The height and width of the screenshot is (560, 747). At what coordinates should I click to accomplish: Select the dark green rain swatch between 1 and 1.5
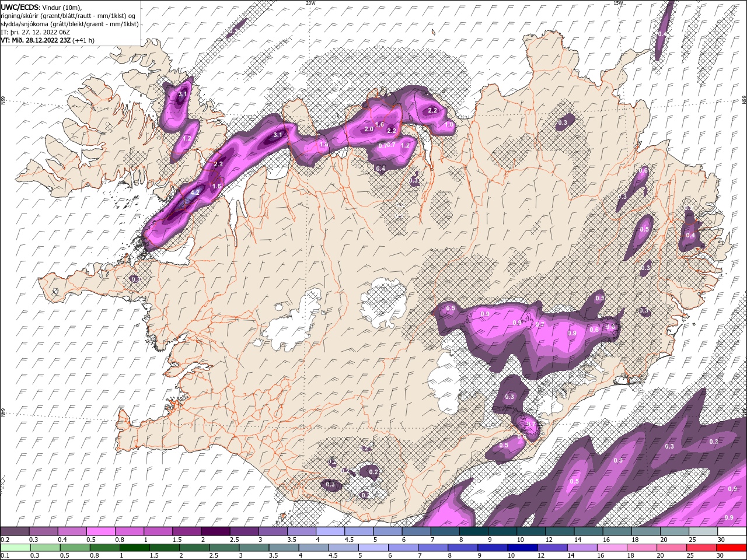[135, 548]
